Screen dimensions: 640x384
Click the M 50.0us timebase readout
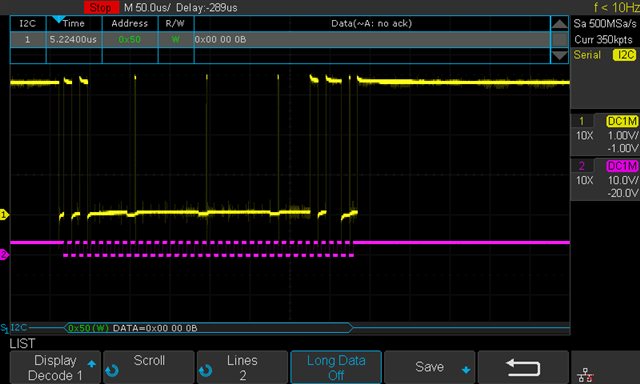(x=147, y=7)
